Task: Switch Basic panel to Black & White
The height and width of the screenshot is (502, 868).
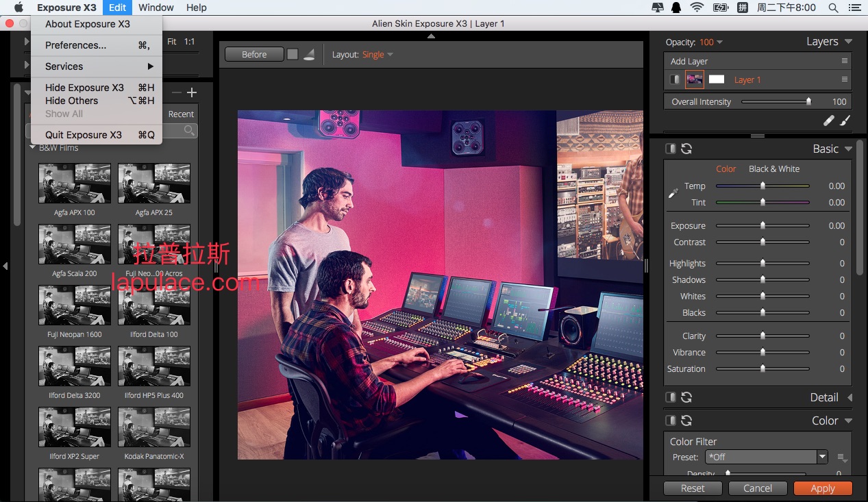Action: pyautogui.click(x=774, y=168)
